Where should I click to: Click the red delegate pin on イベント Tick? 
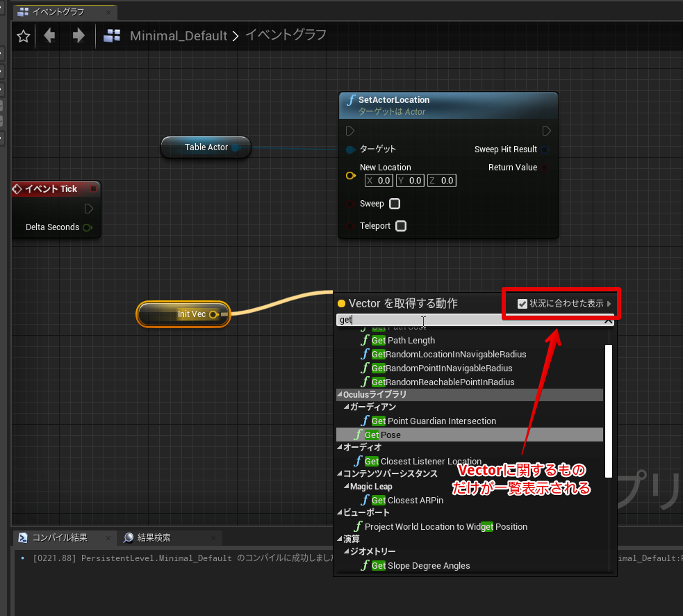click(x=93, y=189)
